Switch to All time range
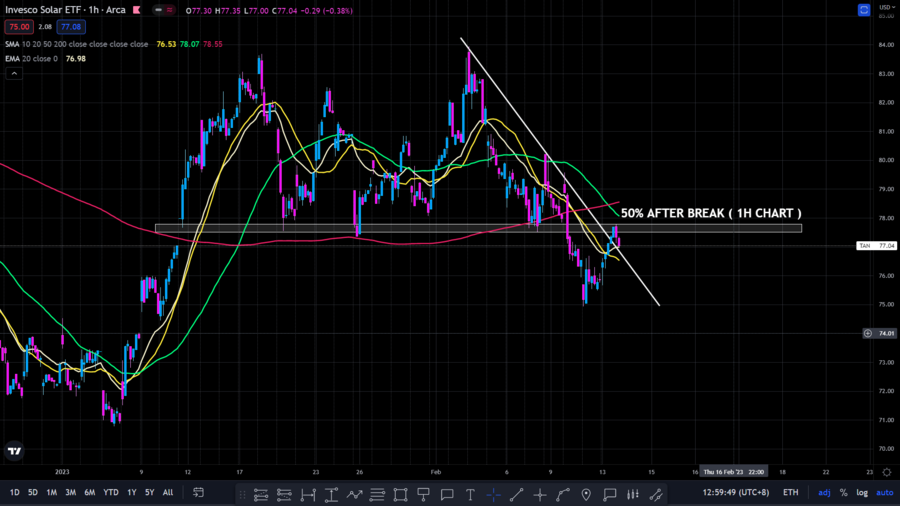Image resolution: width=900 pixels, height=506 pixels. tap(168, 492)
